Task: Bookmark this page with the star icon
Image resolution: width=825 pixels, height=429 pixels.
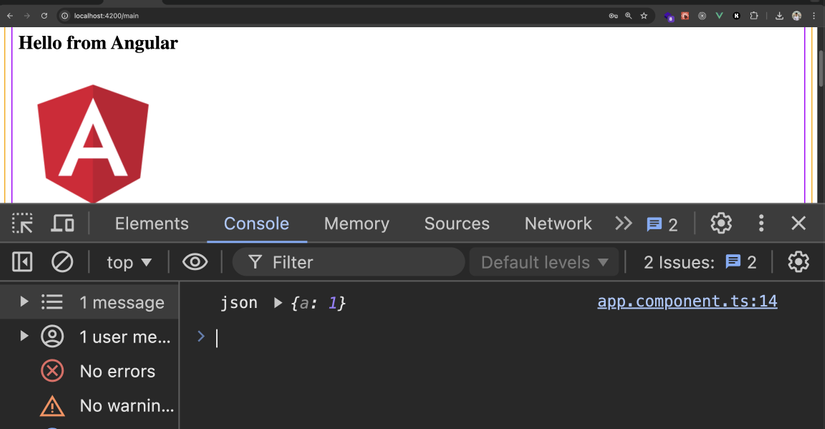Action: click(643, 16)
